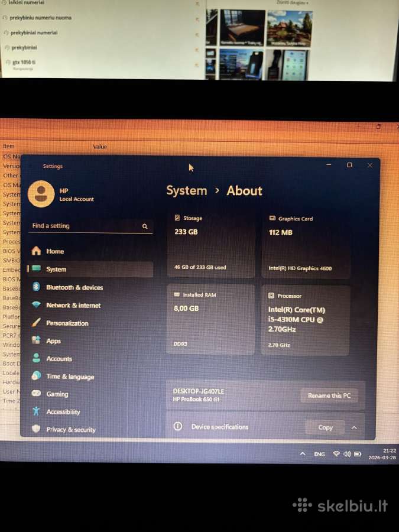399x532 pixels.
Task: Click the Storage drive icon
Action: [177, 218]
